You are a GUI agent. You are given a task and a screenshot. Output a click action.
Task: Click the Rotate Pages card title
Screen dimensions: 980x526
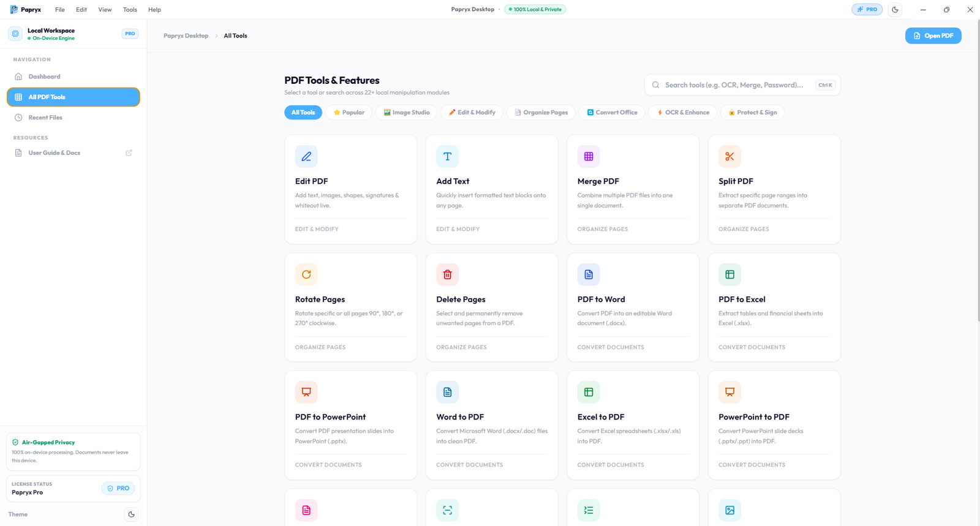[x=320, y=299]
